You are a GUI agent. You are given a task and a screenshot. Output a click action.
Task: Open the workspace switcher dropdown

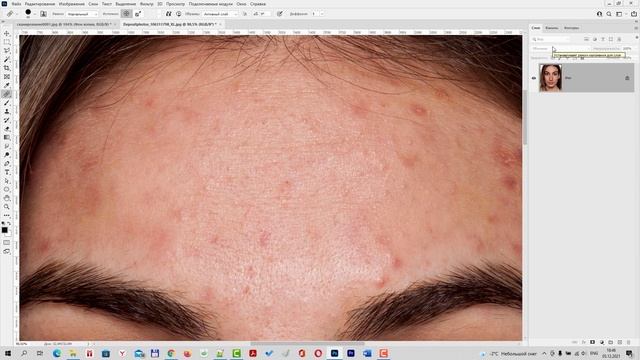point(621,14)
